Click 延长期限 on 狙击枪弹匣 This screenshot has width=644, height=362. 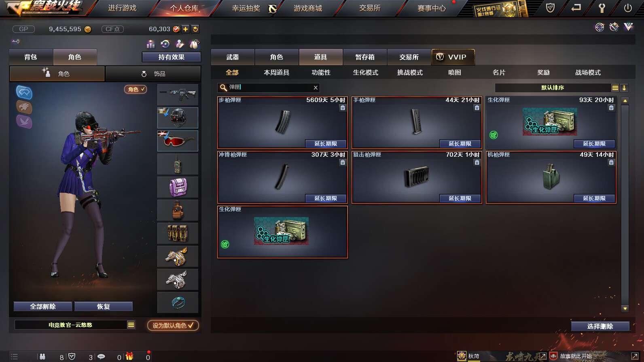click(460, 198)
